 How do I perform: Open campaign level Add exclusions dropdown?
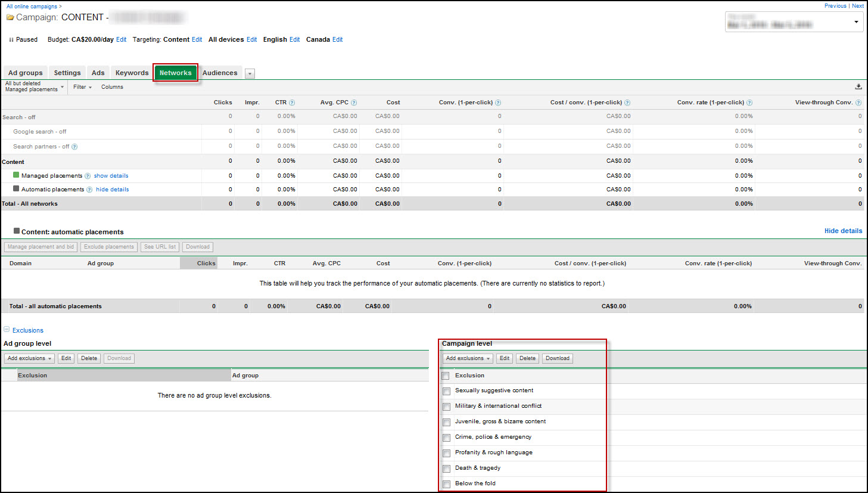pyautogui.click(x=468, y=358)
